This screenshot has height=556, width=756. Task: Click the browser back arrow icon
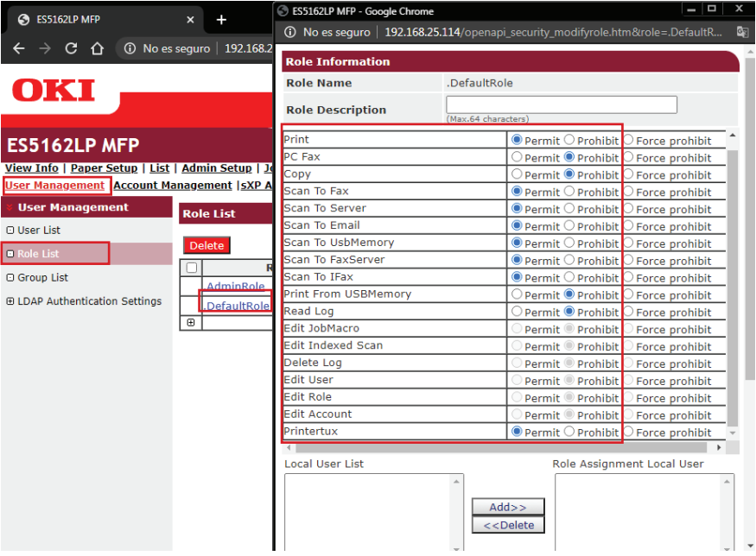click(19, 49)
